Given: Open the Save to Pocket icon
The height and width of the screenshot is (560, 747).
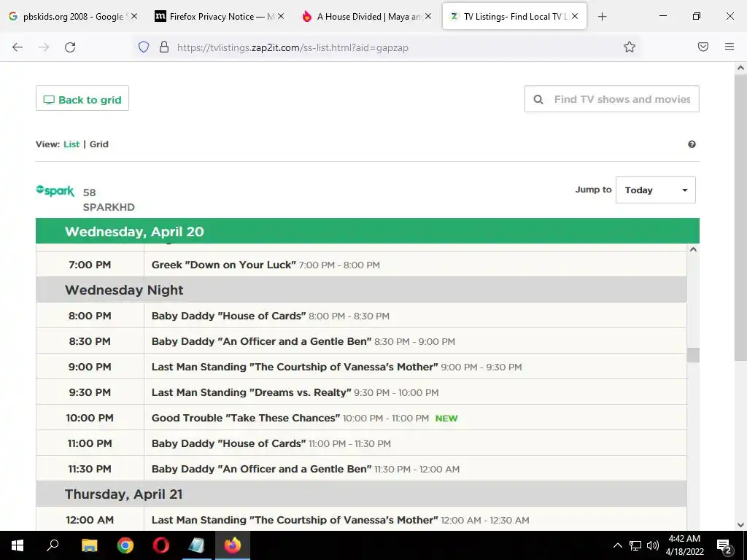Looking at the screenshot, I should [703, 47].
